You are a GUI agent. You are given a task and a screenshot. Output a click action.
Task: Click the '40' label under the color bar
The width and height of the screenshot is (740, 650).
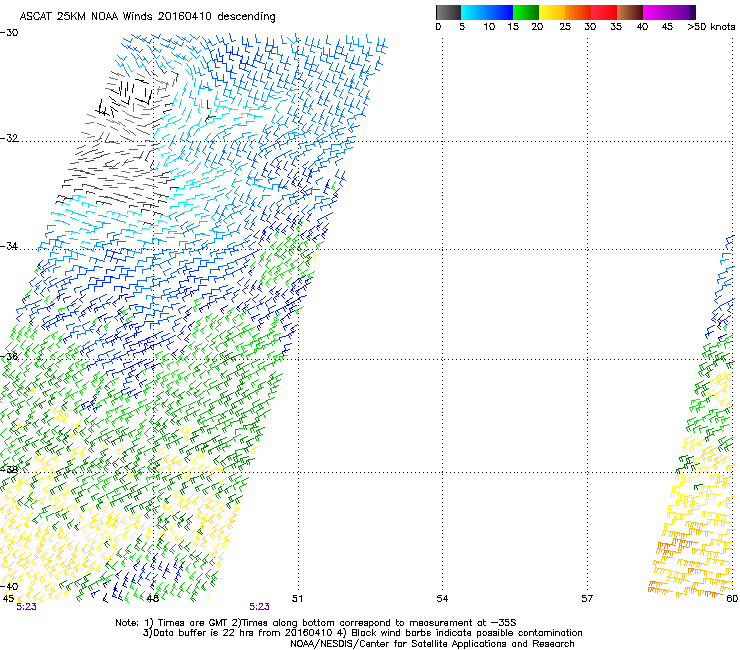(x=642, y=27)
